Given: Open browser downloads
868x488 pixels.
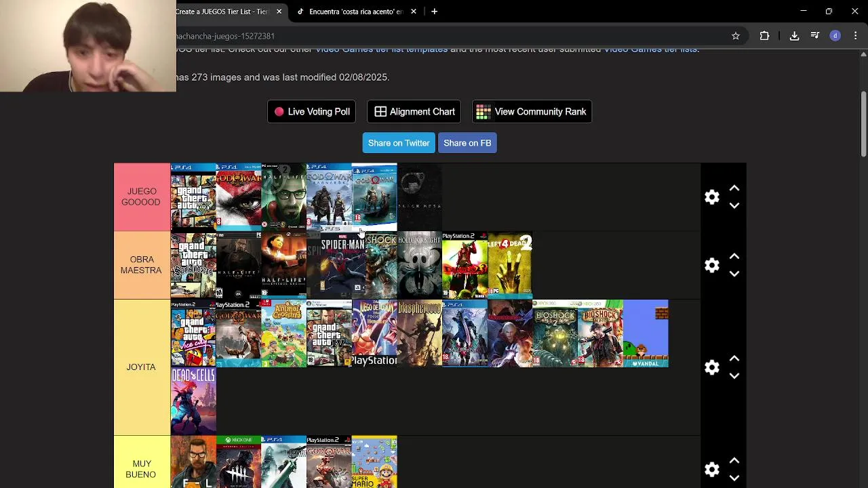Looking at the screenshot, I should click(794, 36).
